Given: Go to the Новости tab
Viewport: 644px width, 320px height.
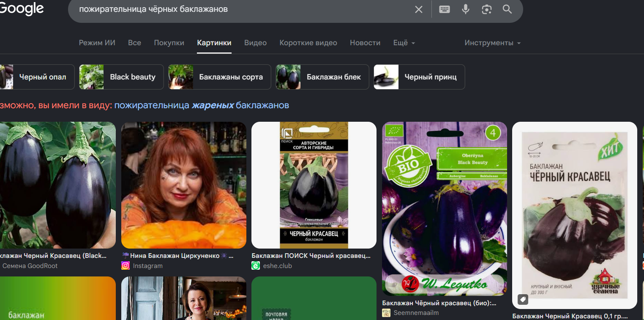Looking at the screenshot, I should click(x=365, y=43).
